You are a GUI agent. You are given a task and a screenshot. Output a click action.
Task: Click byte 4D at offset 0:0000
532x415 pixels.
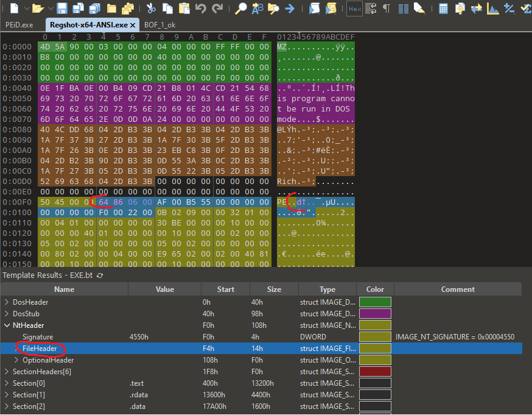pyautogui.click(x=45, y=47)
